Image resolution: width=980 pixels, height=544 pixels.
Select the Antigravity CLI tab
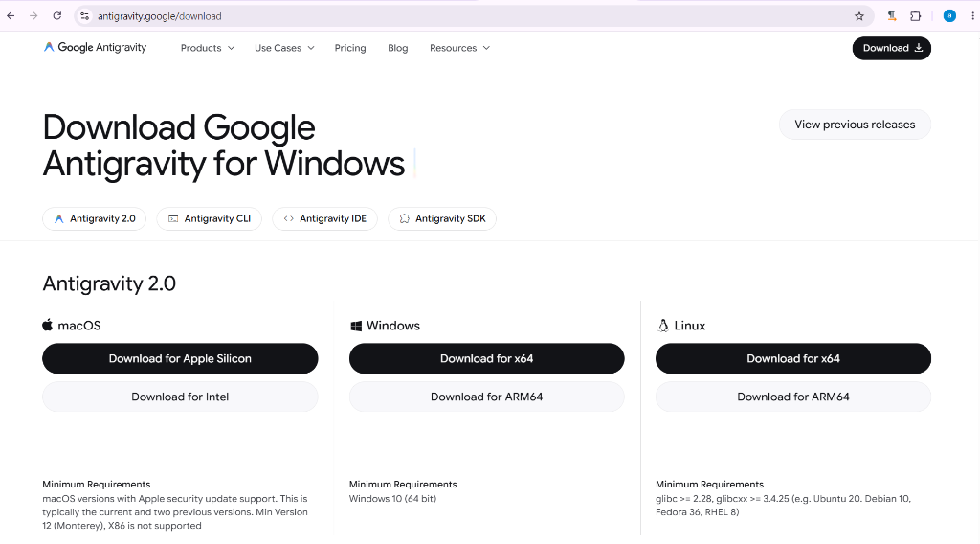[209, 219]
